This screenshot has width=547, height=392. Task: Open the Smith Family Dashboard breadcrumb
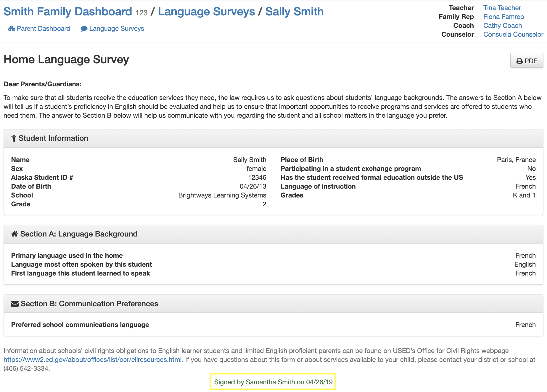click(x=68, y=12)
